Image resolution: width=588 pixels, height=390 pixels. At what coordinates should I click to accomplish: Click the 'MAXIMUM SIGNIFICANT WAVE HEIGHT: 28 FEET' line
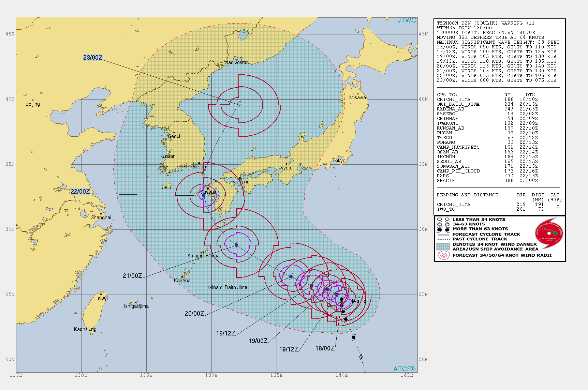[498, 42]
